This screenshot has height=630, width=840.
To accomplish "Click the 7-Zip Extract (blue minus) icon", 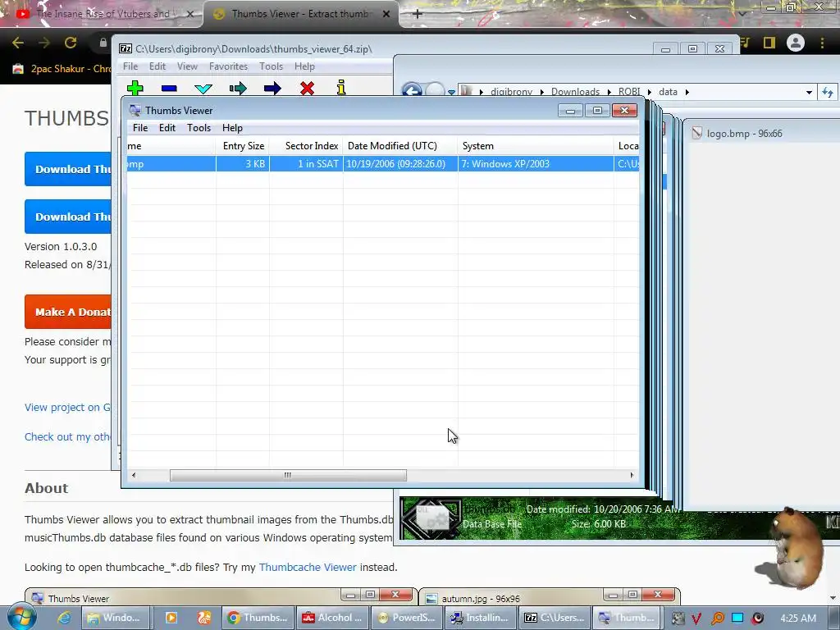I will pyautogui.click(x=169, y=89).
